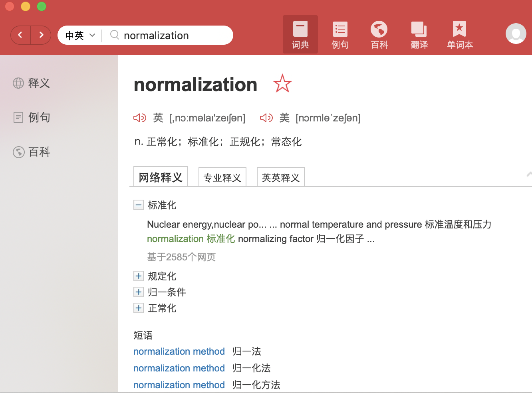
Task: Toggle the favorite star next to normalization
Action: [282, 83]
